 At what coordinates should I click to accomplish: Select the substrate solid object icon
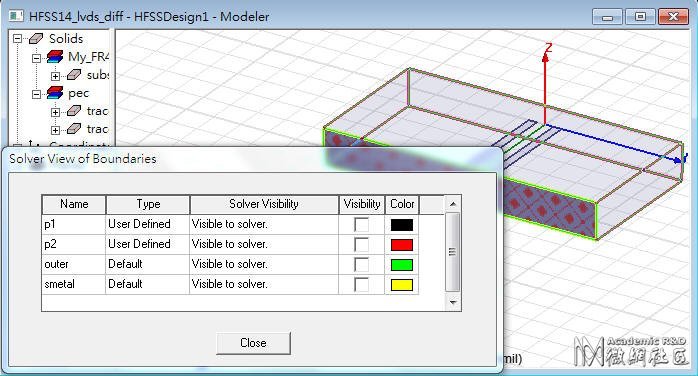pos(74,75)
